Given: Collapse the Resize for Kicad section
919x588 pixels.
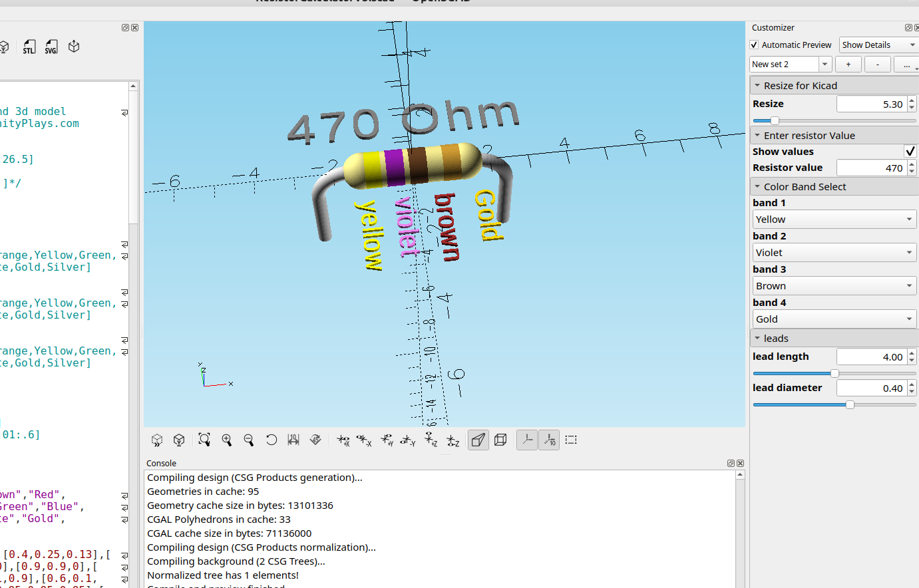Looking at the screenshot, I should [834, 86].
